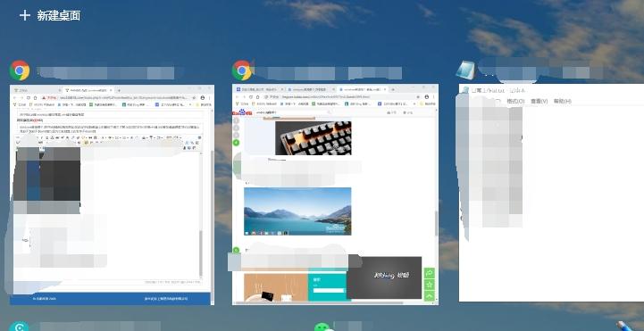Open the green WeChat icon at the bottom

click(322, 327)
